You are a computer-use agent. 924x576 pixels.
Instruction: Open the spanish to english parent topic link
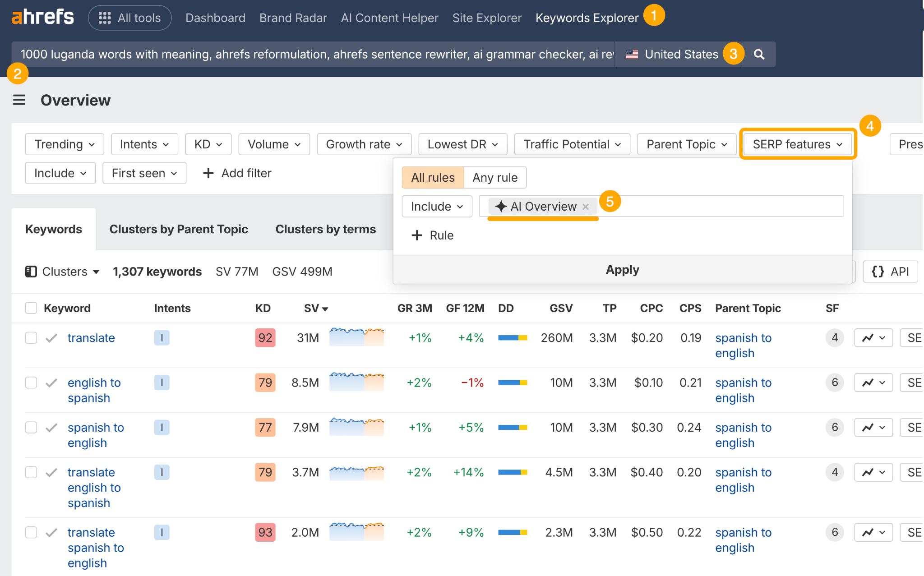coord(743,345)
